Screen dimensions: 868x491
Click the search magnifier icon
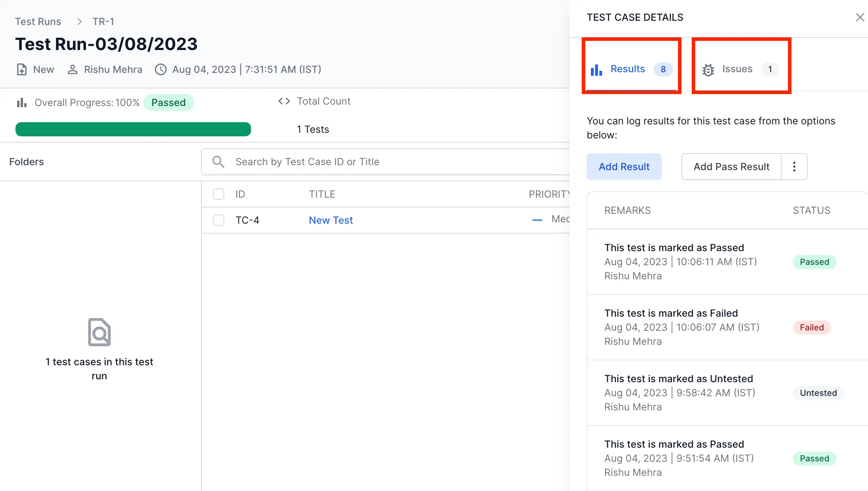[218, 162]
